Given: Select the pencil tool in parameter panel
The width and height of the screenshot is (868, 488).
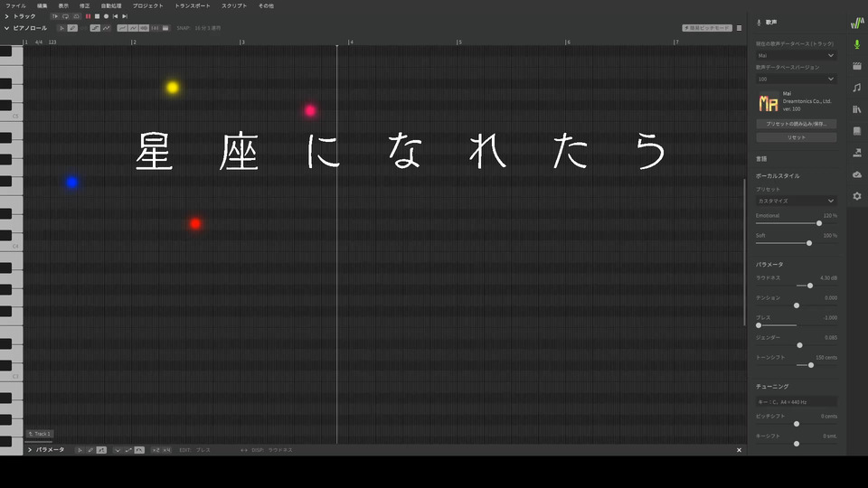Looking at the screenshot, I should 90,450.
